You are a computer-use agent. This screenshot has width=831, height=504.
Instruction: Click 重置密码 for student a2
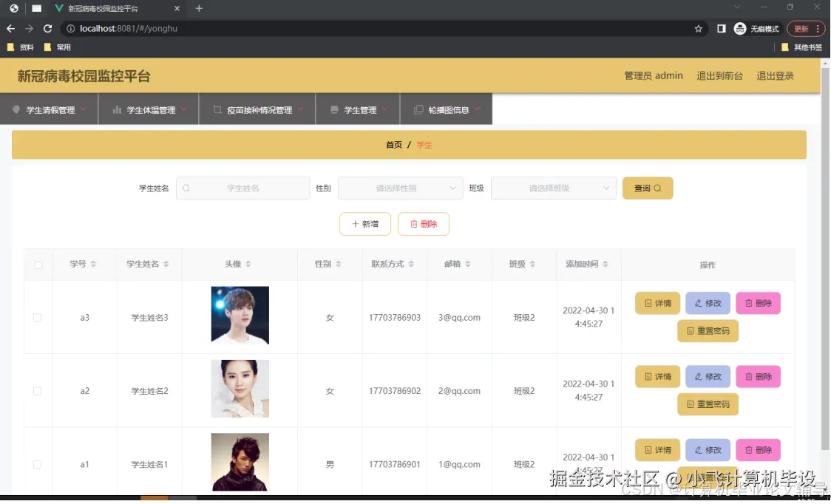click(708, 404)
